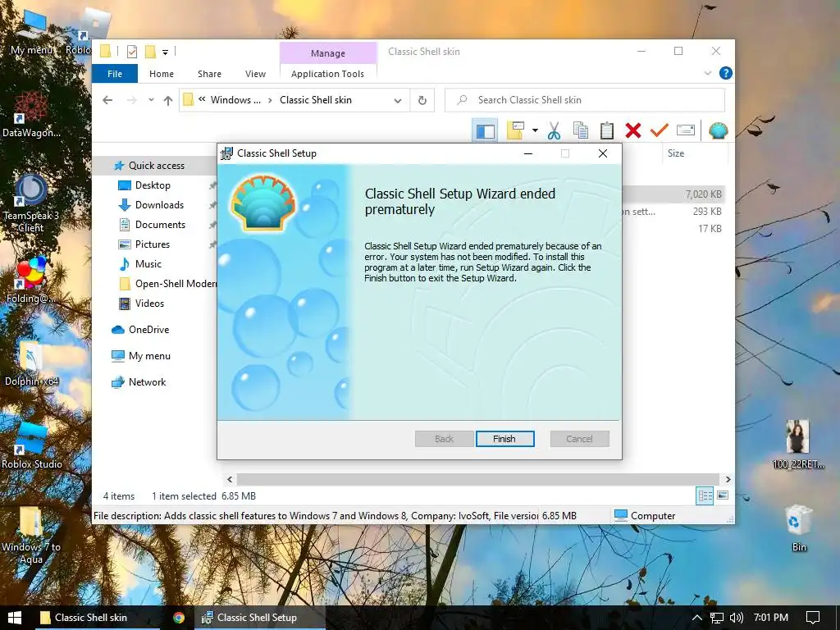
Task: Click the Size column header
Action: pyautogui.click(x=695, y=153)
